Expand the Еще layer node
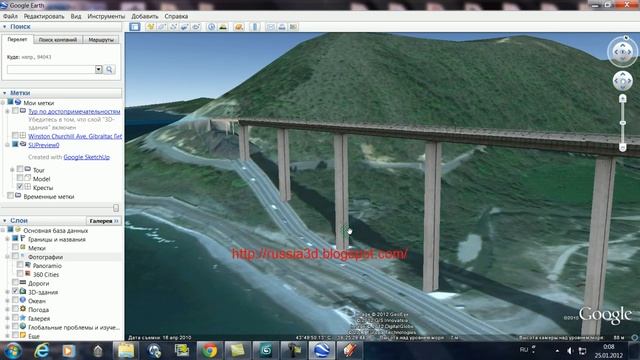The height and width of the screenshot is (360, 640). click(x=7, y=336)
